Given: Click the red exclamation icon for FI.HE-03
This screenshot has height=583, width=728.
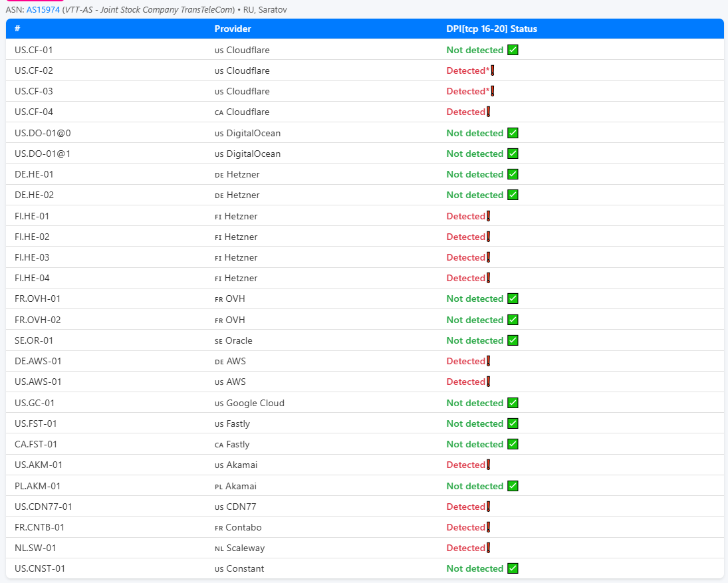Looking at the screenshot, I should click(489, 257).
